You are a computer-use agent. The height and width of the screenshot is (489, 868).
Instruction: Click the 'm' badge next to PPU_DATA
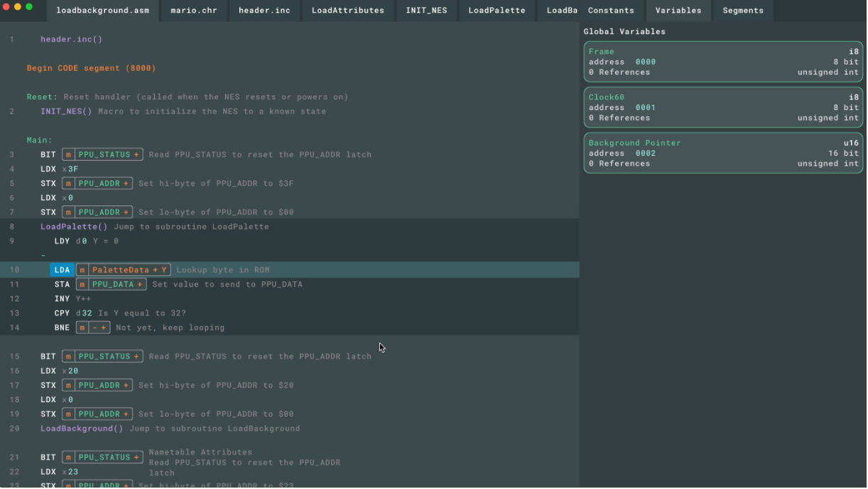coord(82,284)
